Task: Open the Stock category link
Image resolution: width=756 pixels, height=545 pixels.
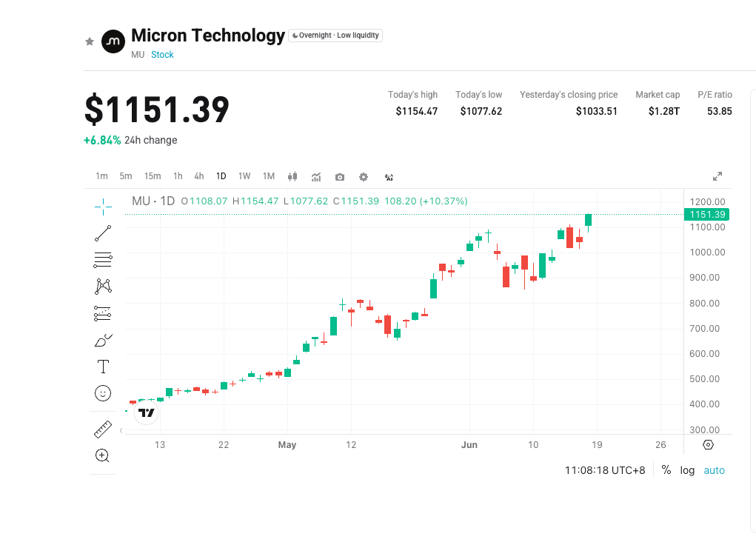Action: [x=162, y=55]
